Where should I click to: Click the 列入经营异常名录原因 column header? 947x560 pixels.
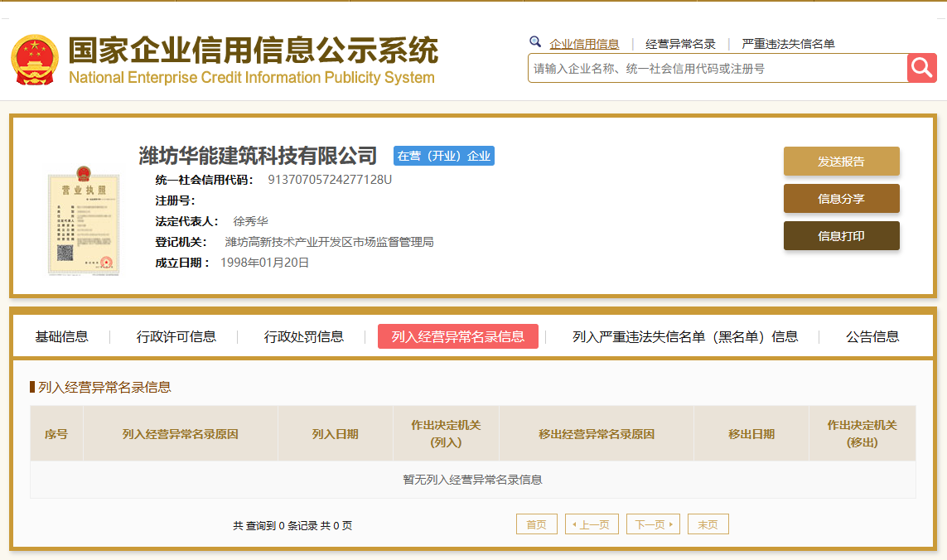(x=180, y=434)
